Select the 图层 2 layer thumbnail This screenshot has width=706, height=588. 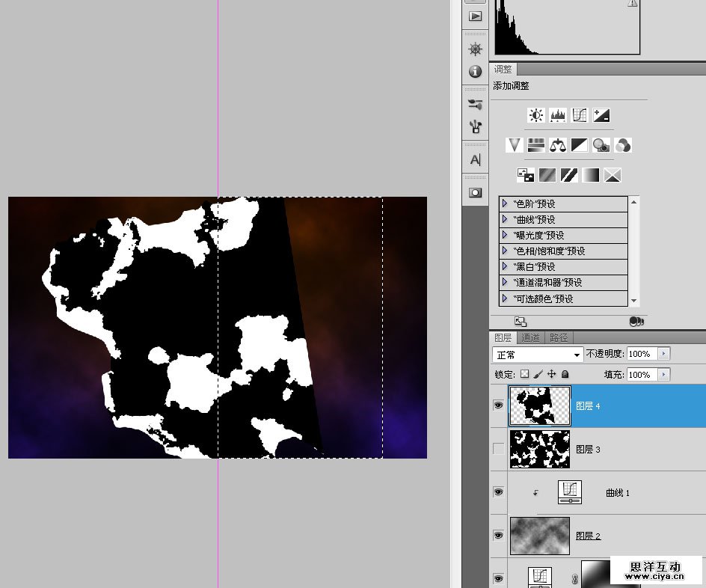(x=539, y=536)
